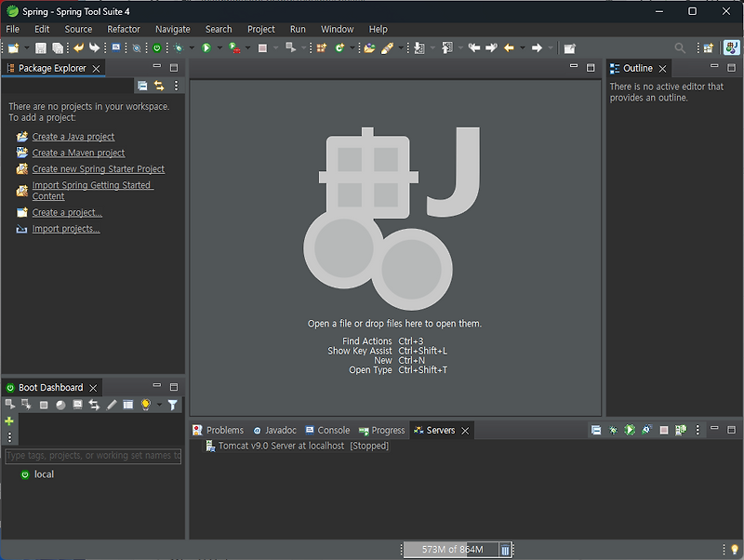Click the search magnifier icon in top toolbar
This screenshot has width=744, height=560.
(680, 48)
